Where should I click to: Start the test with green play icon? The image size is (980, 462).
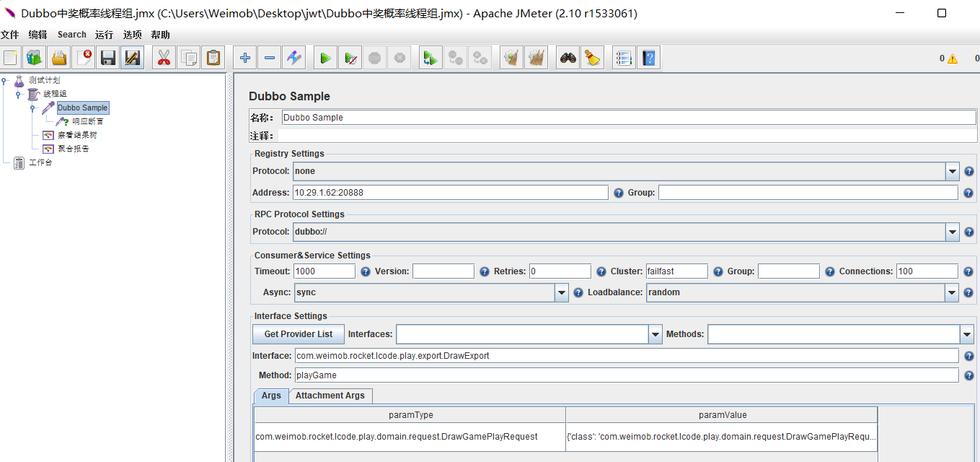click(325, 58)
